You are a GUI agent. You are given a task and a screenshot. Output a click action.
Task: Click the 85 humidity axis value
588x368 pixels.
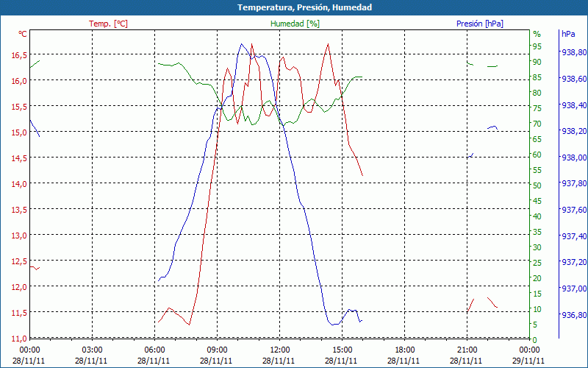pyautogui.click(x=537, y=77)
